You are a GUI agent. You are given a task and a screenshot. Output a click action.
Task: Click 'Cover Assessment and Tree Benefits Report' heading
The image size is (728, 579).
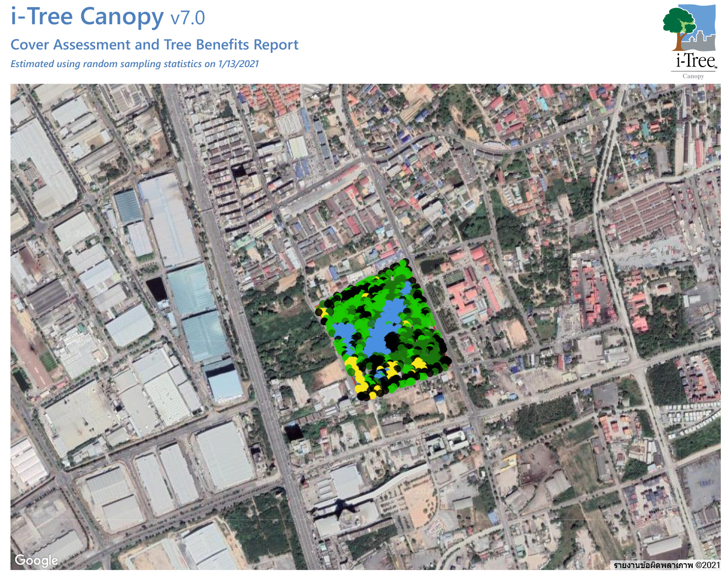pyautogui.click(x=154, y=45)
